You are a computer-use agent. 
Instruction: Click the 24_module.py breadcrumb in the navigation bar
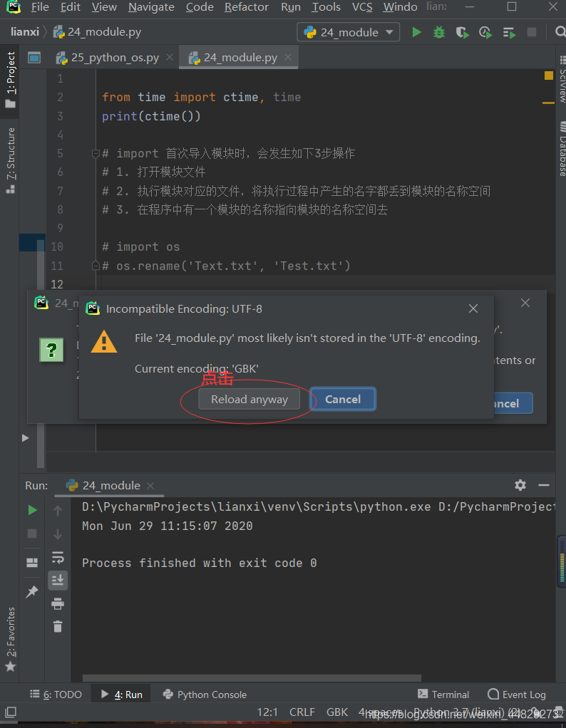(97, 32)
